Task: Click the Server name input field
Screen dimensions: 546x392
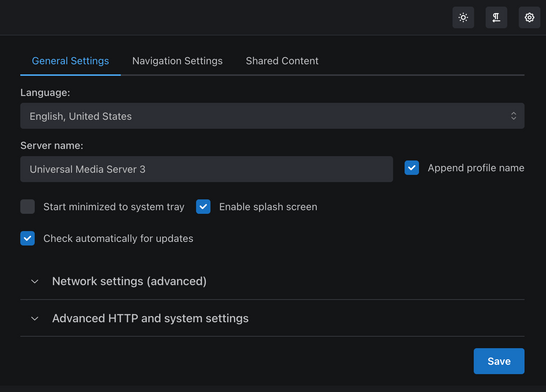Action: click(x=206, y=169)
